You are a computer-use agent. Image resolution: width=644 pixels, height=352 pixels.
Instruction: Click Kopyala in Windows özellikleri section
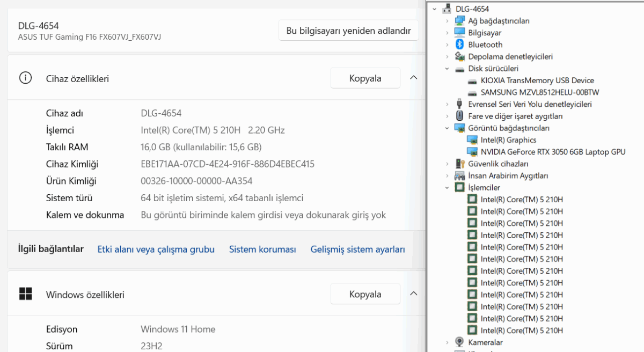pyautogui.click(x=365, y=294)
